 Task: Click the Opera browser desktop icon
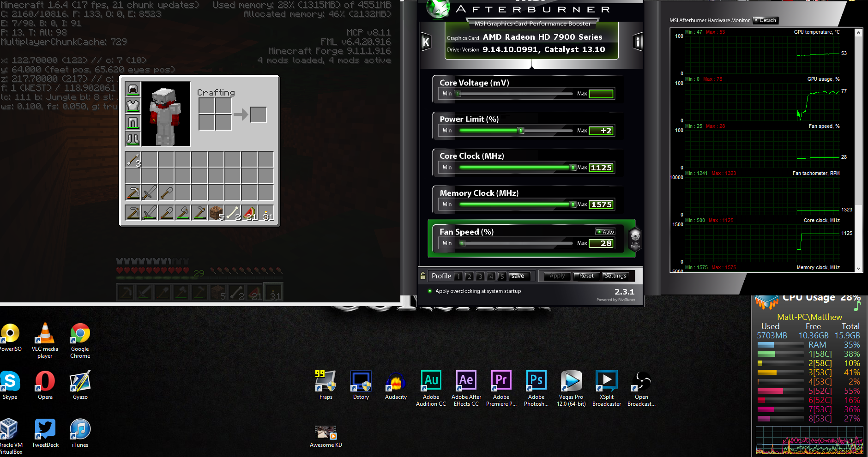click(45, 385)
